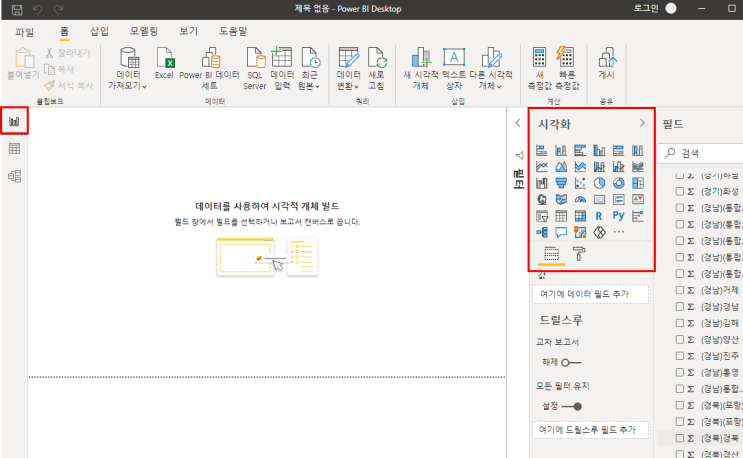The image size is (743, 458).
Task: Switch to the Report view icon
Action: tap(14, 121)
